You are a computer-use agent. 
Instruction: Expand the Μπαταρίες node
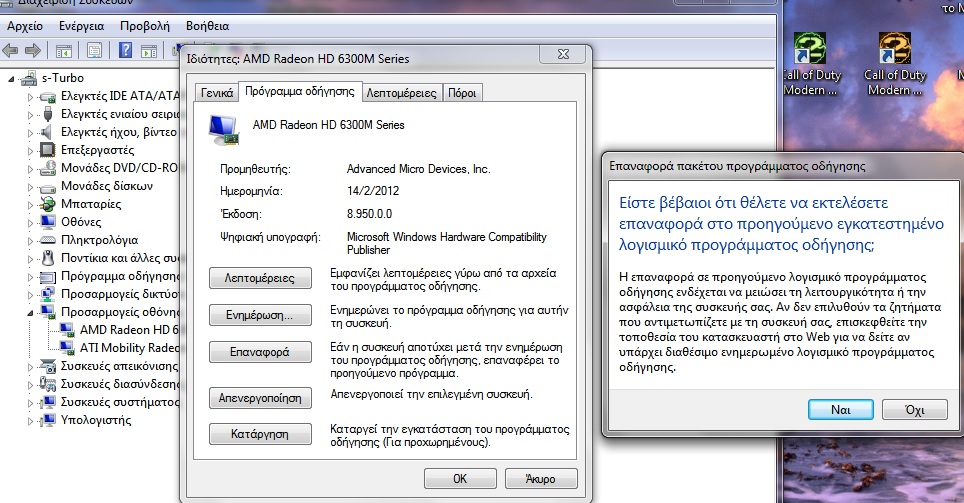coord(30,204)
